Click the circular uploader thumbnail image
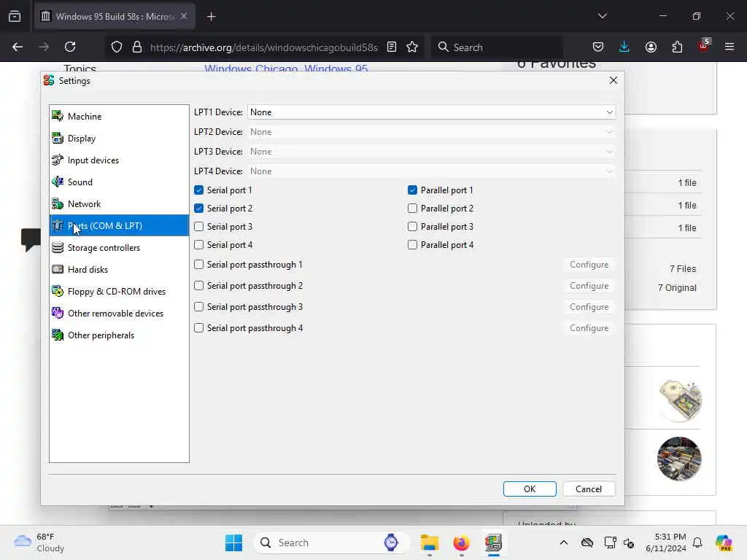Screen dimensions: 747x560 679,459
